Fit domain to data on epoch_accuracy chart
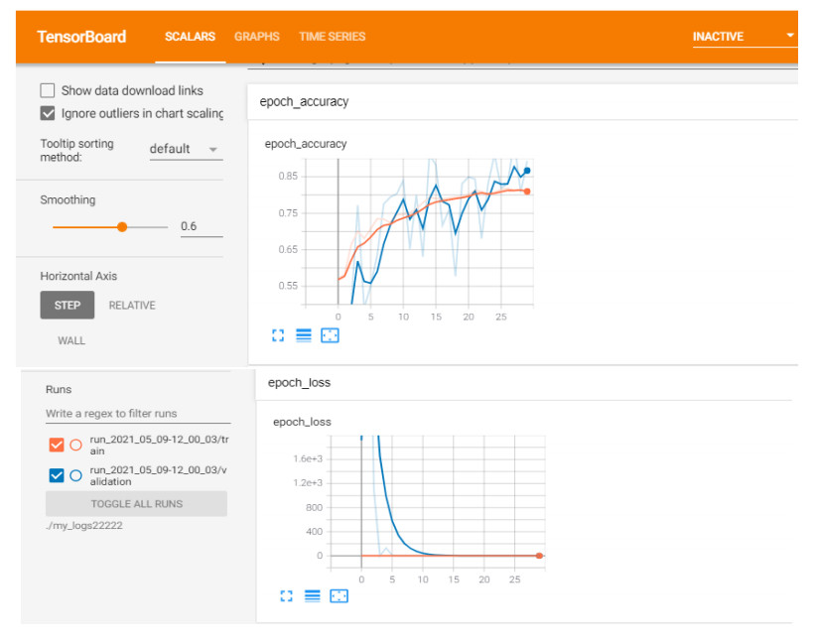 [x=331, y=336]
